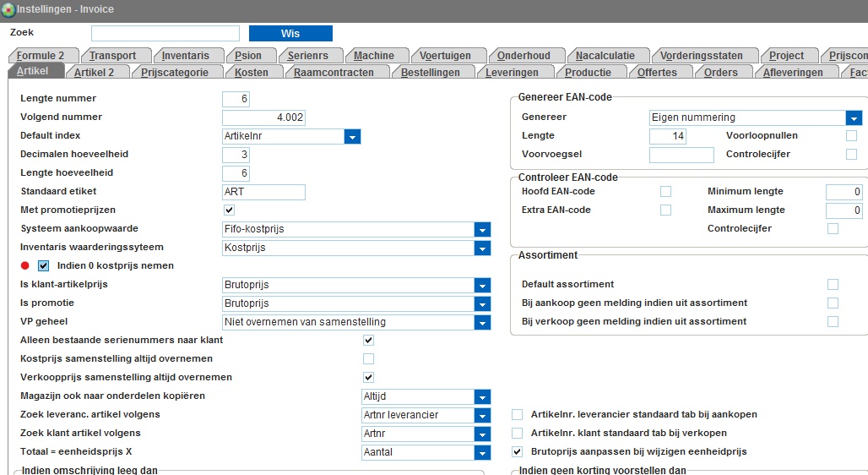Screen dimensions: 868x475
Task: Enable Kostprijs samenstelling altijd overnemen
Action: coord(368,359)
